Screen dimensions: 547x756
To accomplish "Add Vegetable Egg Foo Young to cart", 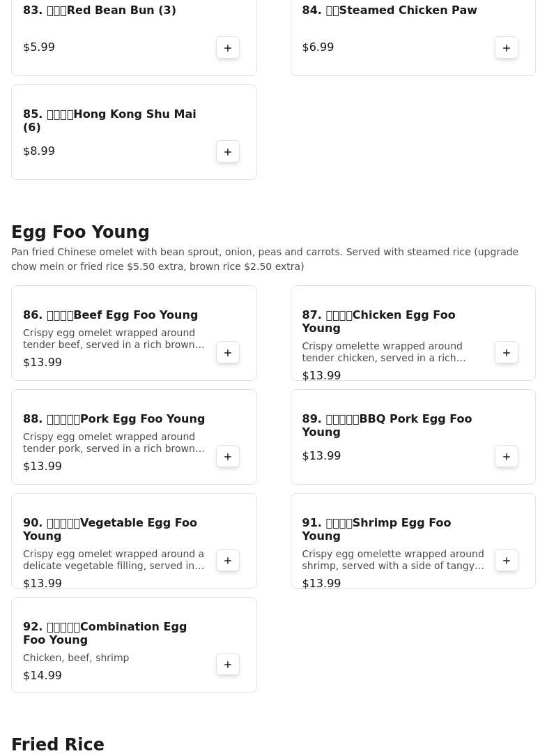I will click(x=228, y=560).
